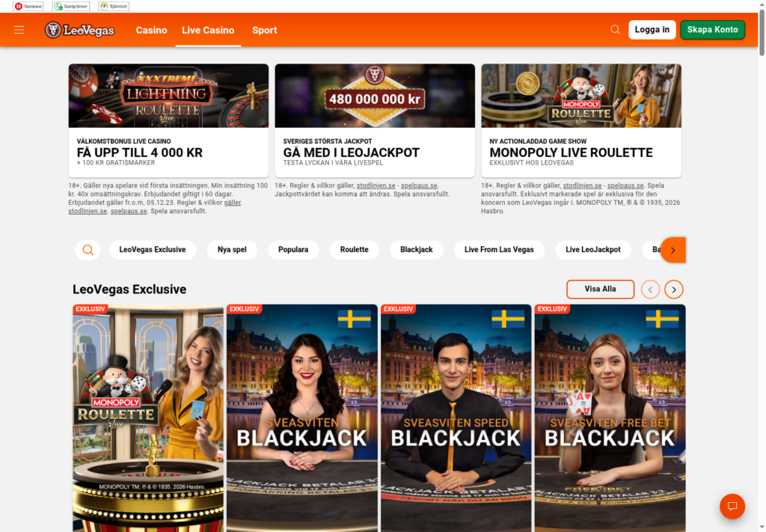Click Visa Alla for LeoVegas Exclusive
The image size is (766, 532).
click(x=601, y=290)
